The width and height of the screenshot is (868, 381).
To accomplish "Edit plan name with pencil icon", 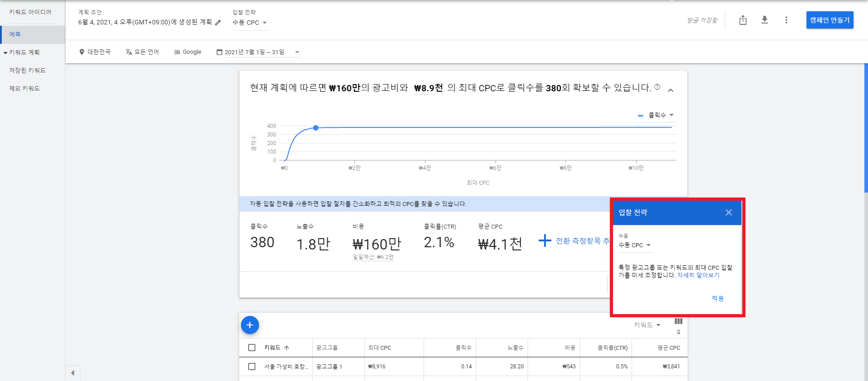I will point(218,23).
